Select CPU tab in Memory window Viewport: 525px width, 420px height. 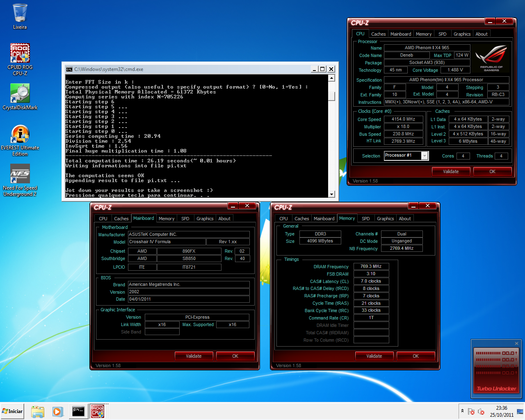click(x=283, y=219)
